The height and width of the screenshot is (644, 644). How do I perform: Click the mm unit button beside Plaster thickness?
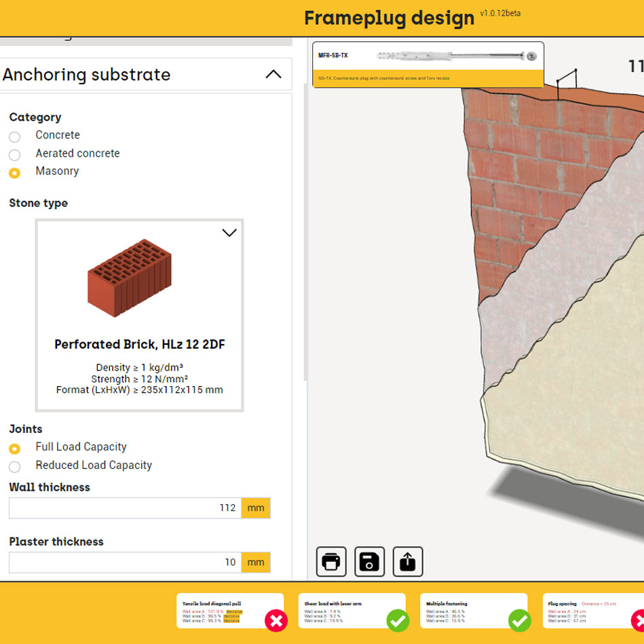point(256,562)
